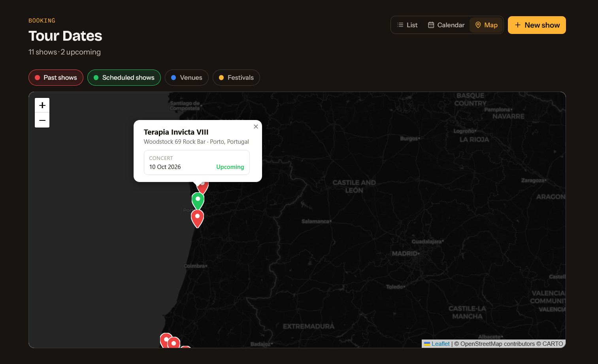Click the date "10 Oct 2026"
Screen dimensions: 598x364
(x=165, y=167)
